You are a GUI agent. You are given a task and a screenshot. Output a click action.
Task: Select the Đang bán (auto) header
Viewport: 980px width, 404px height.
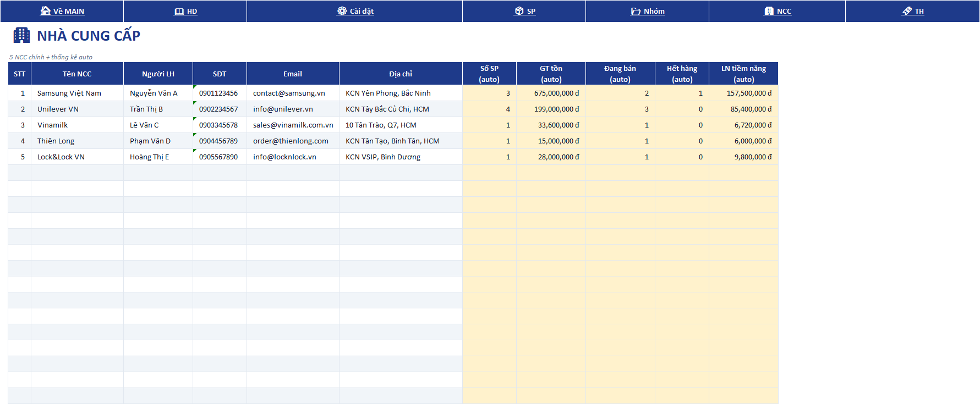620,74
